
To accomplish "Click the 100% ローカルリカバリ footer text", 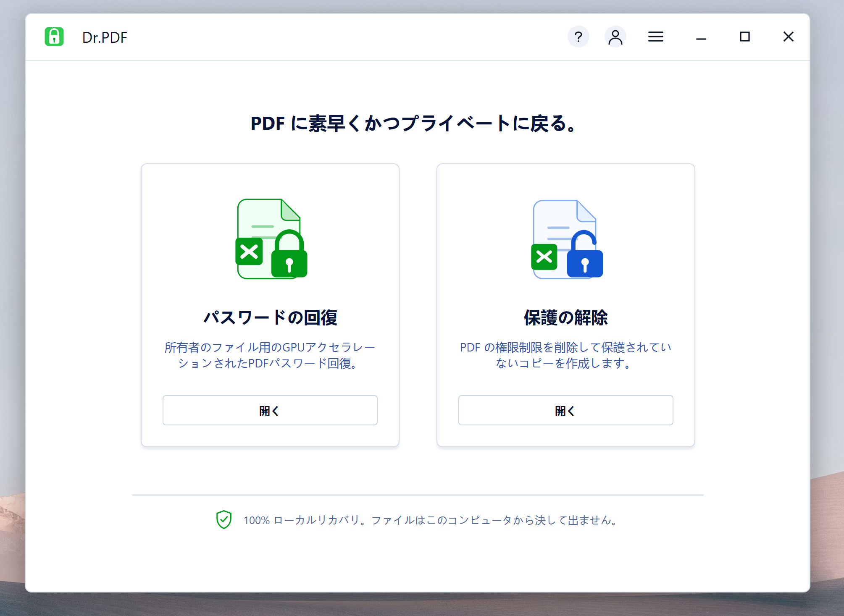I will point(431,520).
